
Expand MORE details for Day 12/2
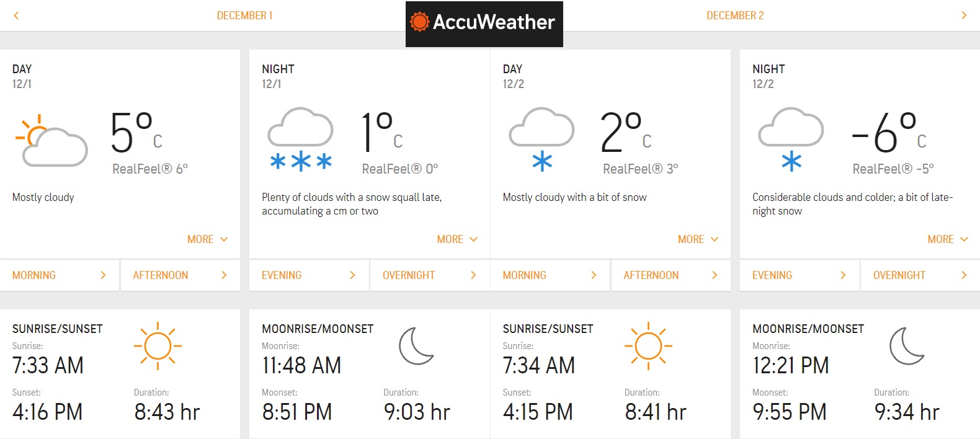[x=698, y=239]
